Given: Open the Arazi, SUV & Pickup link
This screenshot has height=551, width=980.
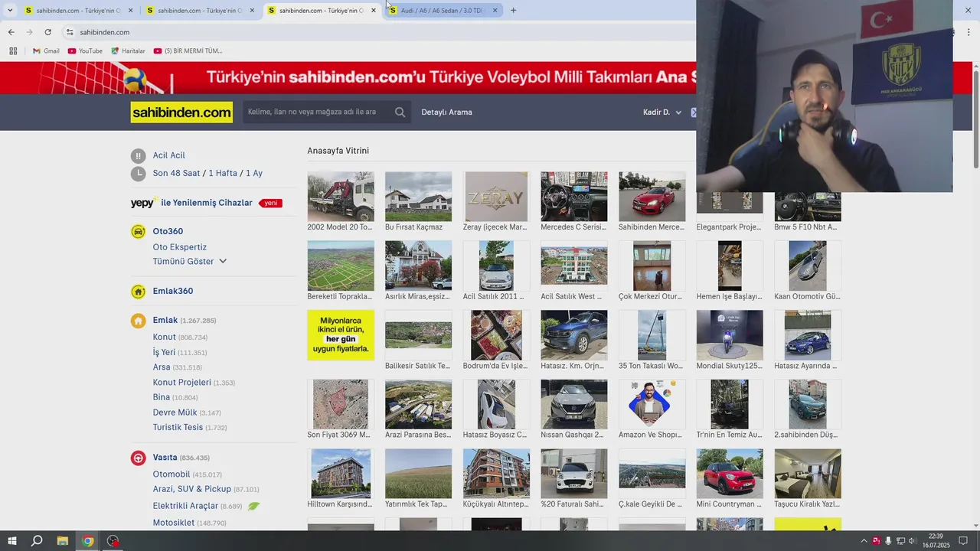Looking at the screenshot, I should click(191, 489).
